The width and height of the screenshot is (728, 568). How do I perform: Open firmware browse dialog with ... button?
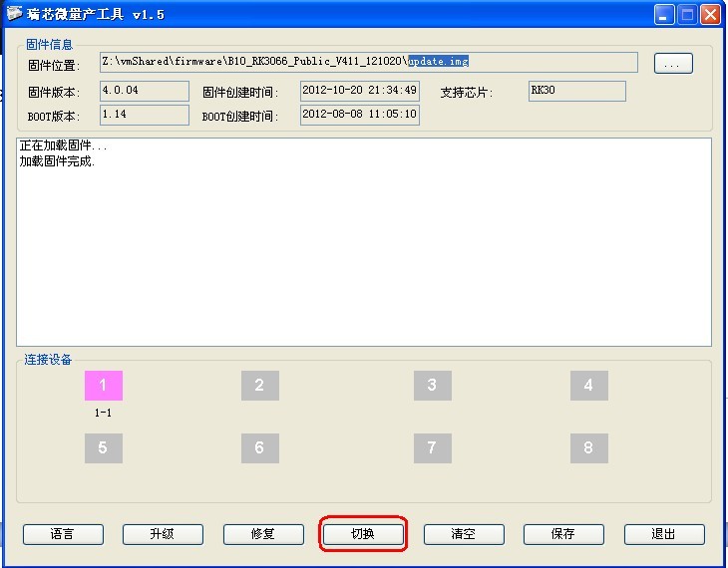tap(673, 64)
